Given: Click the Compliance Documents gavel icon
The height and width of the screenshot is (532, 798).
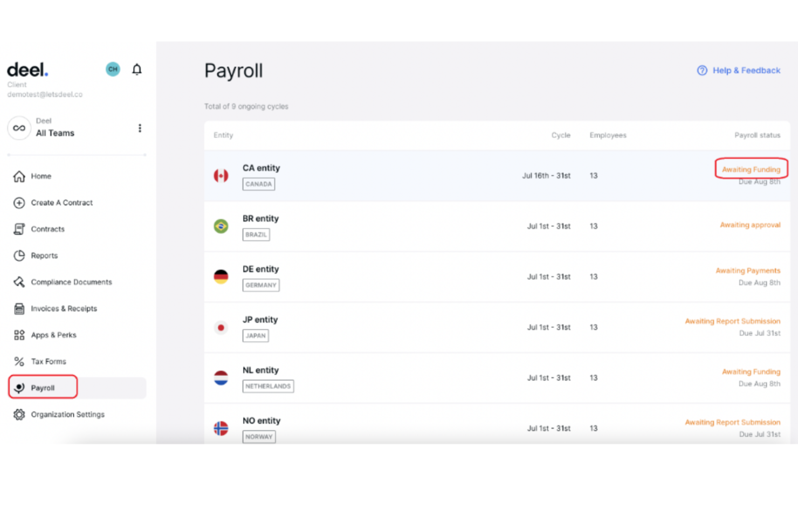Looking at the screenshot, I should pos(19,282).
